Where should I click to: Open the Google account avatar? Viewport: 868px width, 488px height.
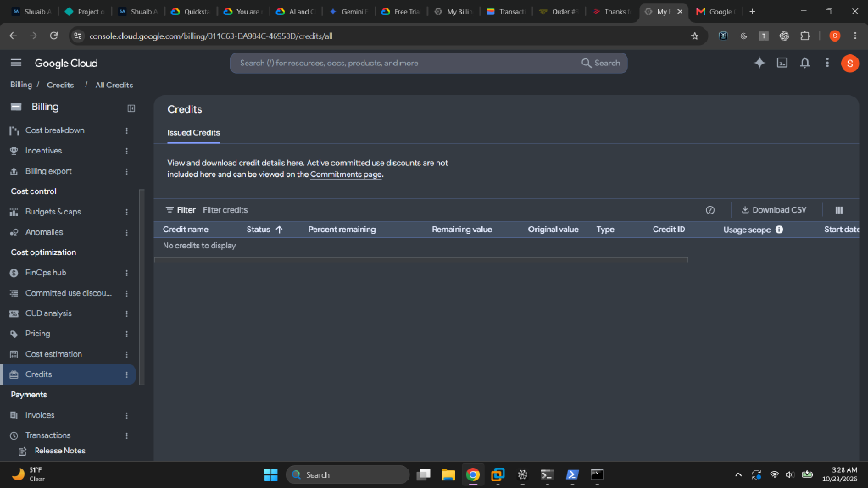(x=849, y=63)
